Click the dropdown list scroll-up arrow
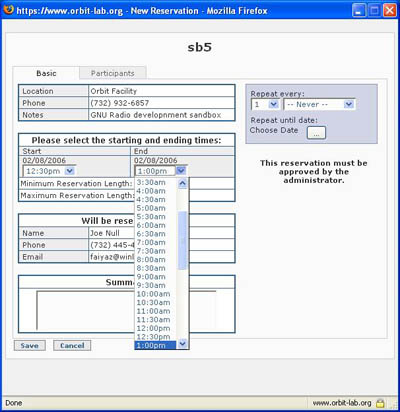400x412 pixels. [182, 183]
